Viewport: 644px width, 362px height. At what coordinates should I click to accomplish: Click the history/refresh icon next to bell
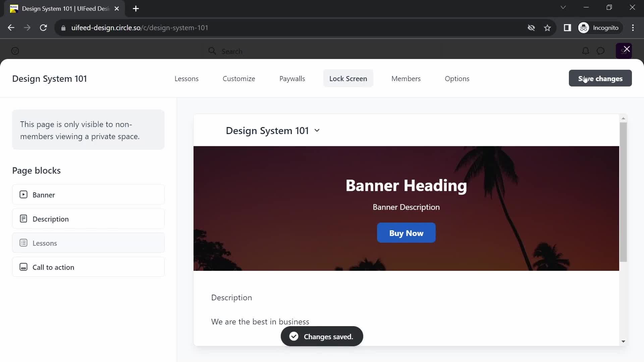(601, 51)
